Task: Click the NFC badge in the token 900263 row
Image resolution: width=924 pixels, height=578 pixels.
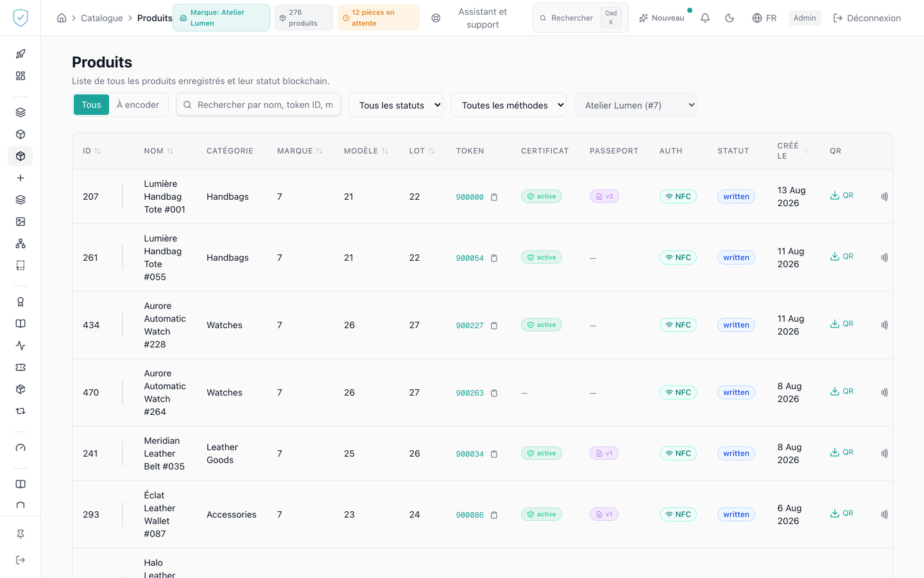Action: click(678, 392)
